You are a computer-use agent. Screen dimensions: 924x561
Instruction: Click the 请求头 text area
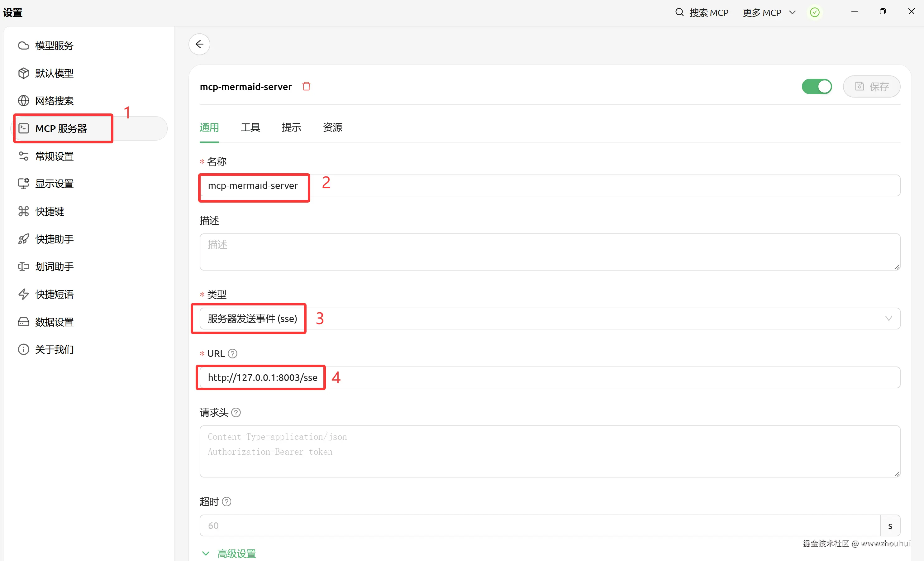[x=550, y=451]
